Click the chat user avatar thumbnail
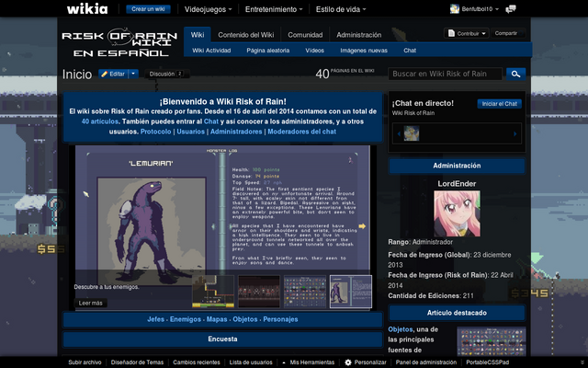Image resolution: width=588 pixels, height=368 pixels. (412, 133)
